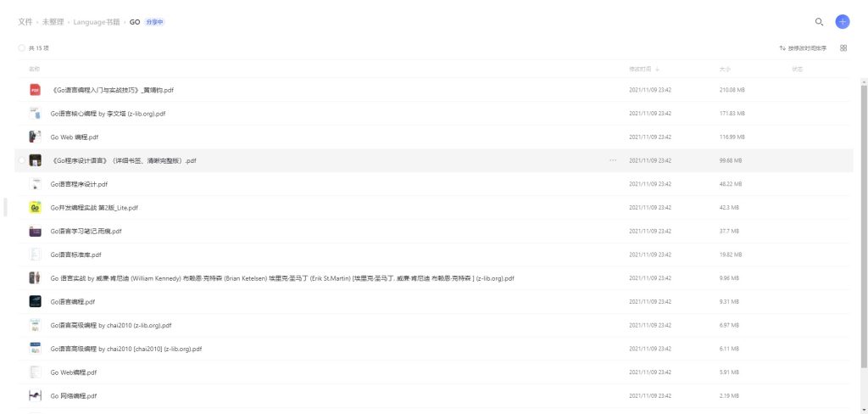Sort by the 修改时间 column header arrow

click(x=657, y=70)
